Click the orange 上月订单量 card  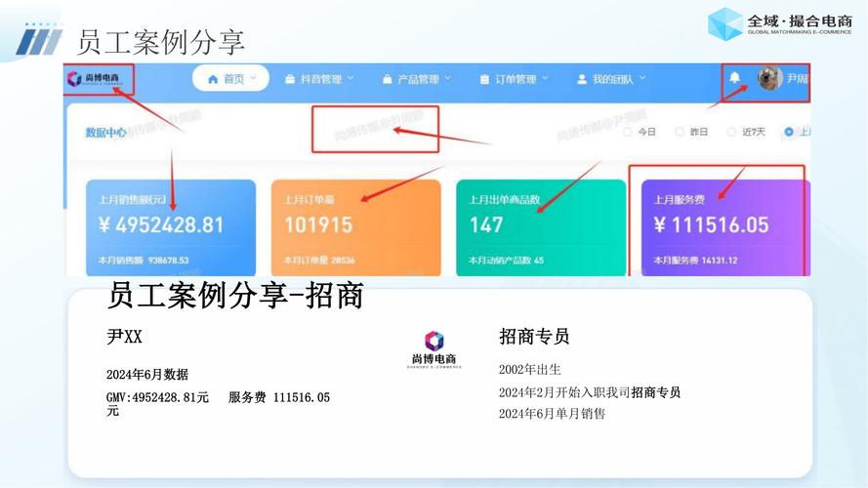(356, 227)
